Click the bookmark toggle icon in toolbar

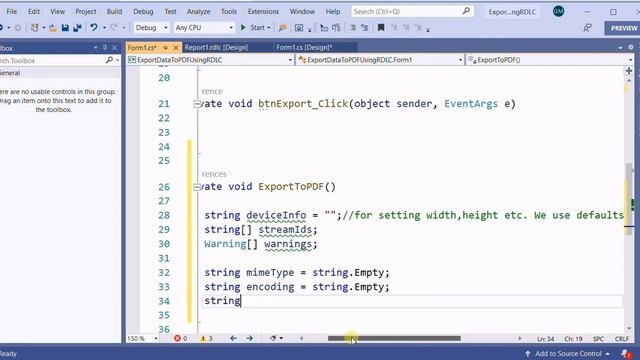click(381, 27)
